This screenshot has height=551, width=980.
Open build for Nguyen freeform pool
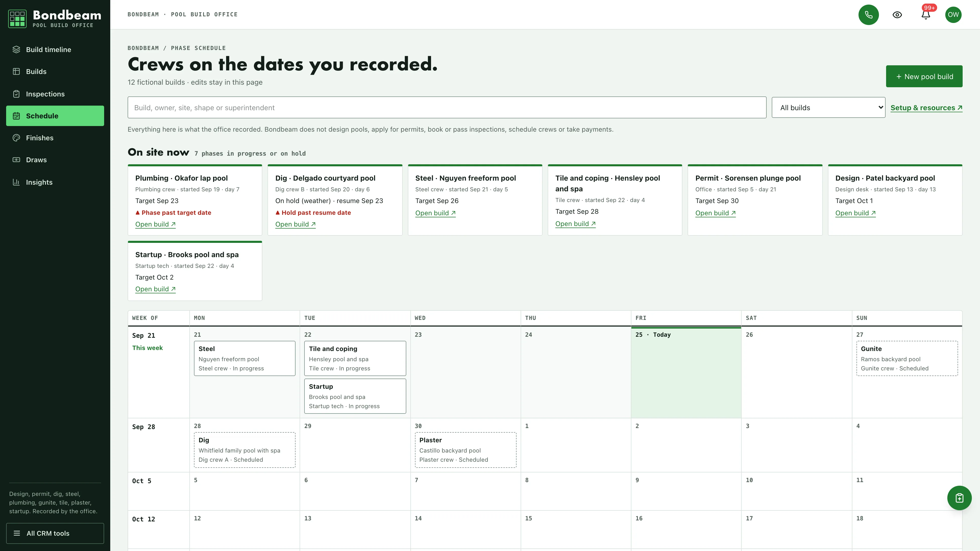(435, 213)
